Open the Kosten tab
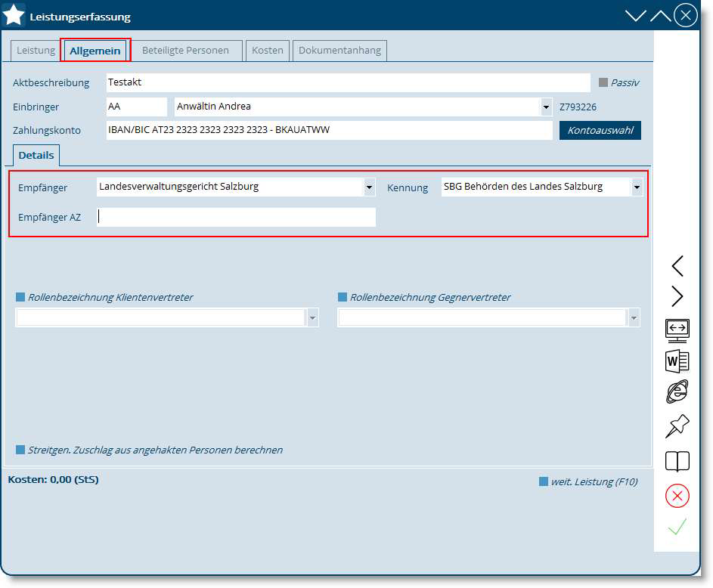713x588 pixels. pyautogui.click(x=268, y=51)
